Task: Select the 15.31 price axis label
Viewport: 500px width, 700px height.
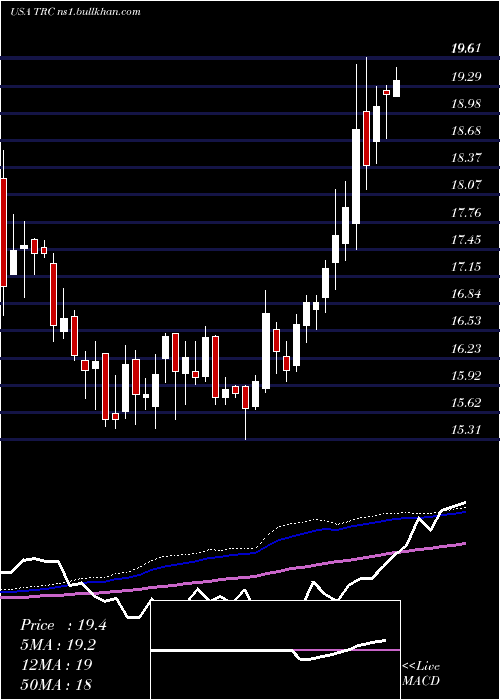Action: click(466, 430)
